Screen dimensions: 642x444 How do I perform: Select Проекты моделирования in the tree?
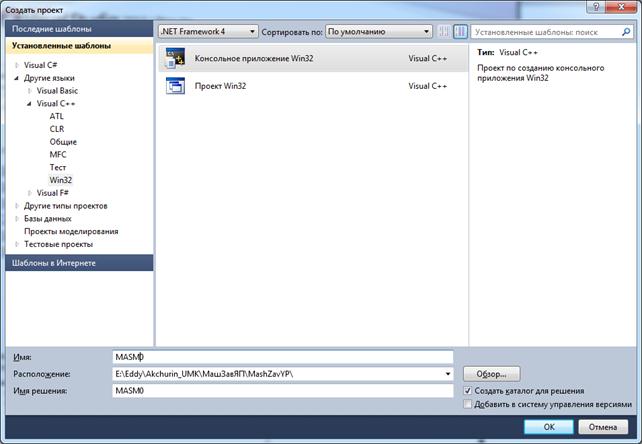(71, 231)
